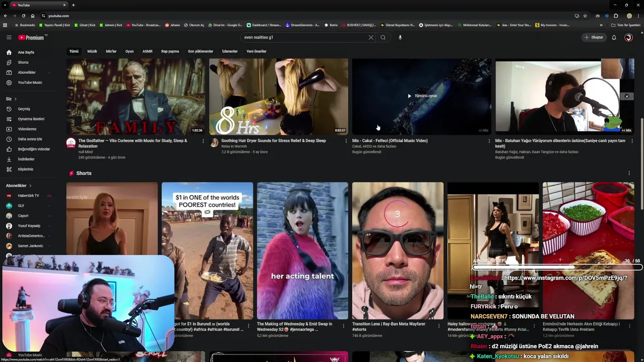Open options for Making of Wednesday short
The height and width of the screenshot is (362, 644).
point(344,327)
